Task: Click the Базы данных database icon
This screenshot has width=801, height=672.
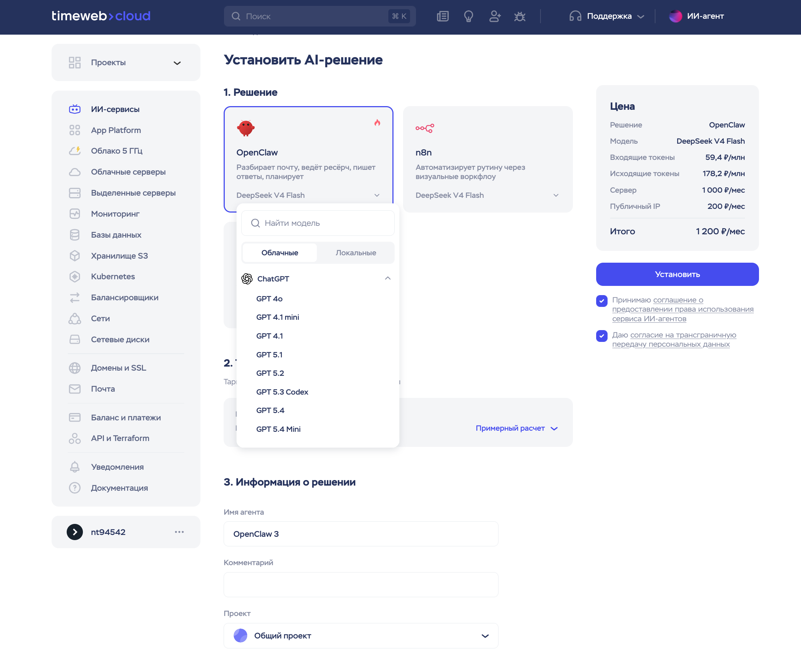Action: point(75,235)
